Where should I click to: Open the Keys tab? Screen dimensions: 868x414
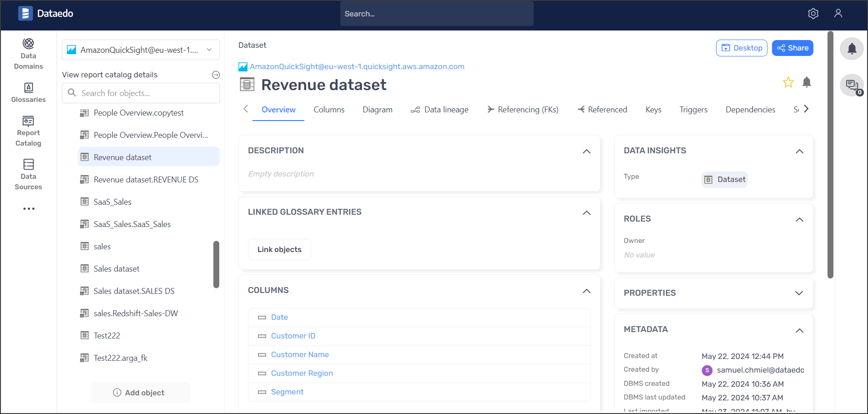[653, 110]
